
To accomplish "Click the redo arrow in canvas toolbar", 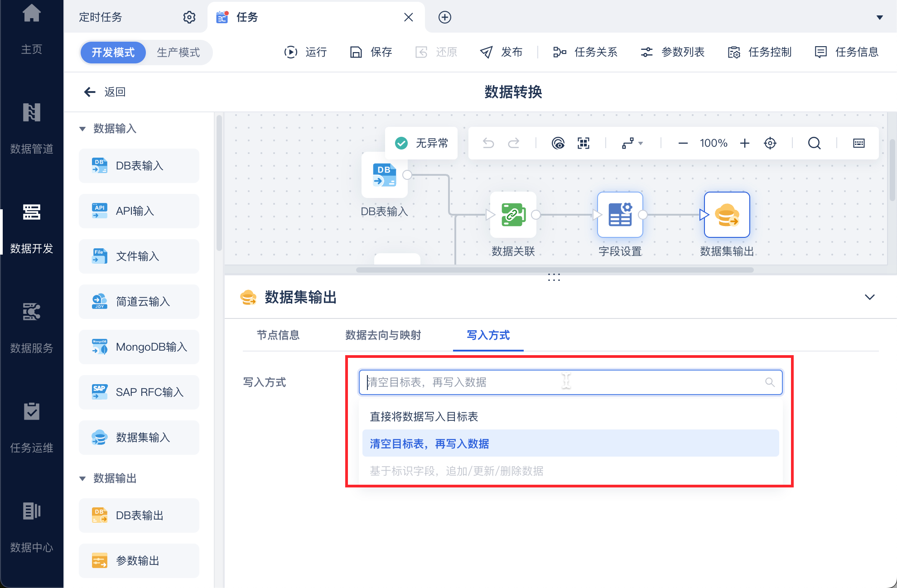I will [x=513, y=143].
